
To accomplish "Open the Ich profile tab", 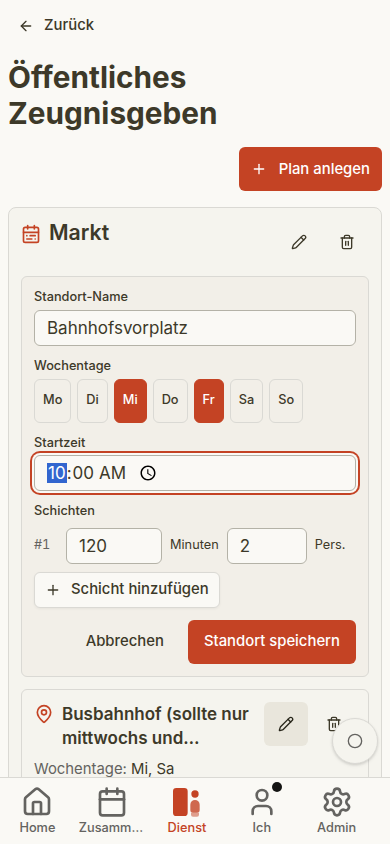I will pos(261,810).
